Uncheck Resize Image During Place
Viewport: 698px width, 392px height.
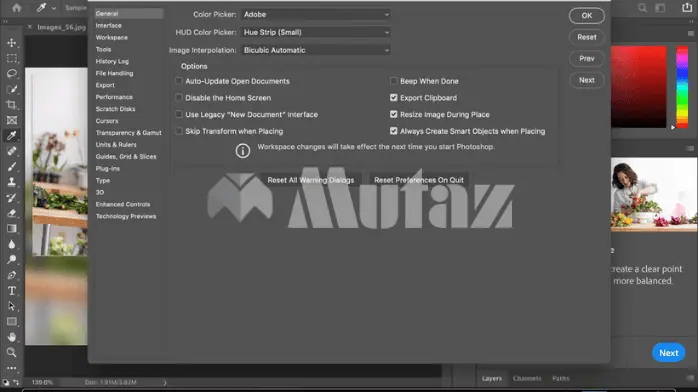tap(394, 114)
